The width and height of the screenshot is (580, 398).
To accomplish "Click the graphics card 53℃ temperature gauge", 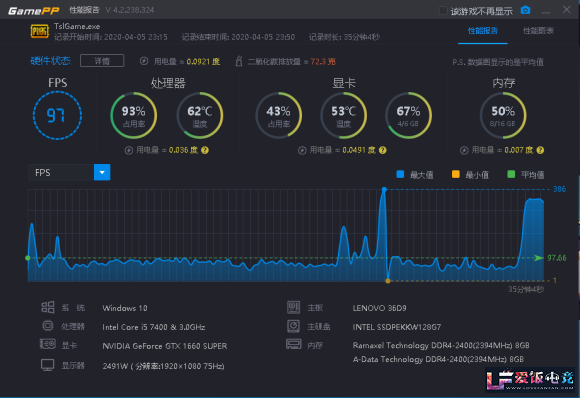I will 344,115.
